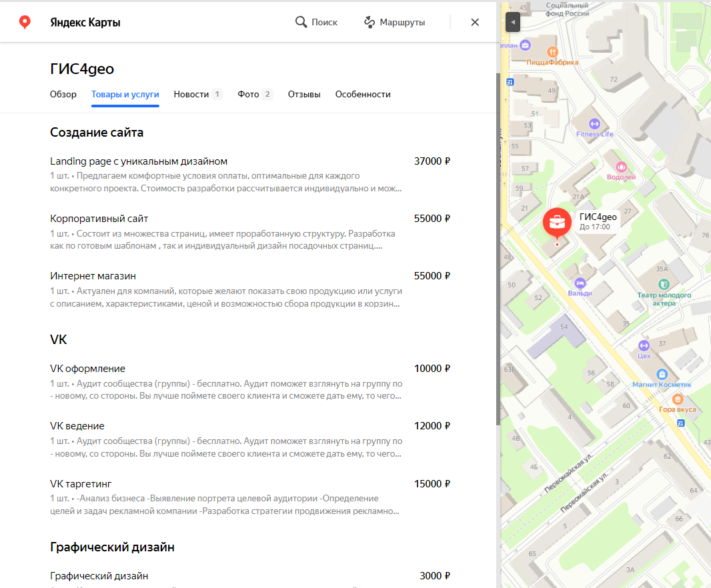This screenshot has width=711, height=588.
Task: Click the Yandex Maps red pin logo
Action: click(x=25, y=23)
